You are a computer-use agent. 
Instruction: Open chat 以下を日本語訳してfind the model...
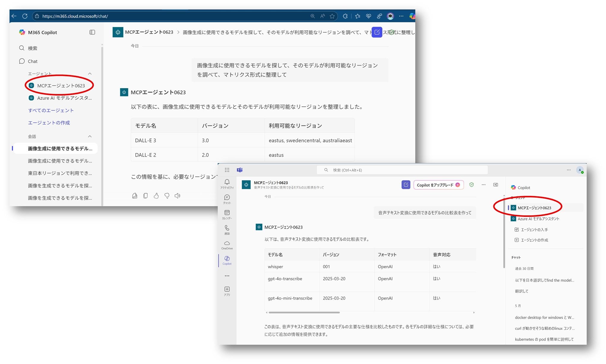[x=545, y=280]
